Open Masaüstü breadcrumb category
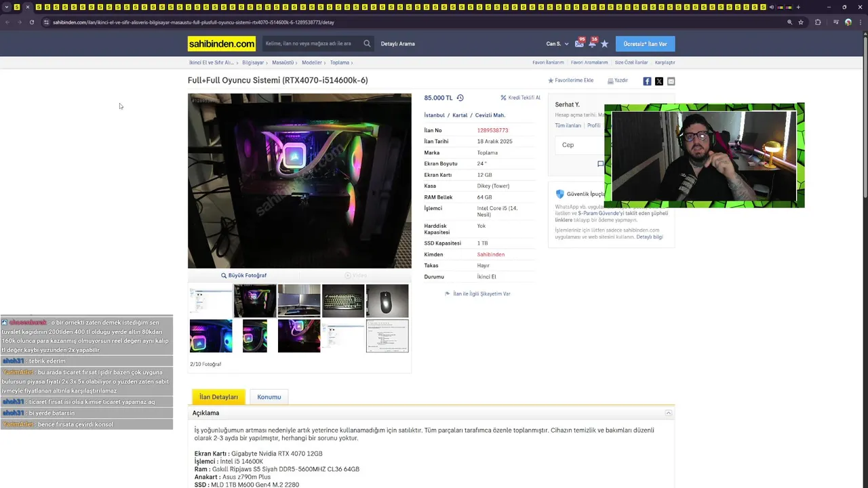This screenshot has width=868, height=488. click(x=283, y=62)
